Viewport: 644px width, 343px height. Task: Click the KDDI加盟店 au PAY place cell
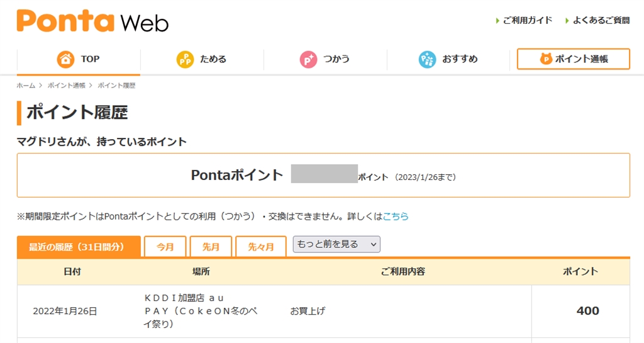coord(201,311)
